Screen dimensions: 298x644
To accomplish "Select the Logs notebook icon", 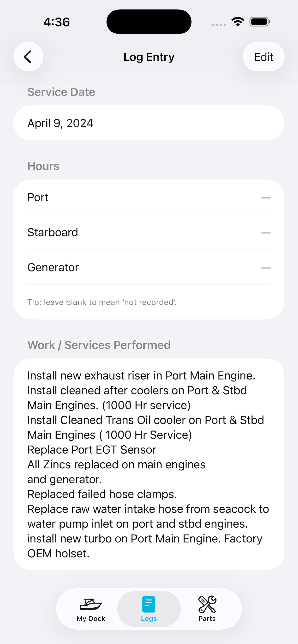I will [149, 604].
